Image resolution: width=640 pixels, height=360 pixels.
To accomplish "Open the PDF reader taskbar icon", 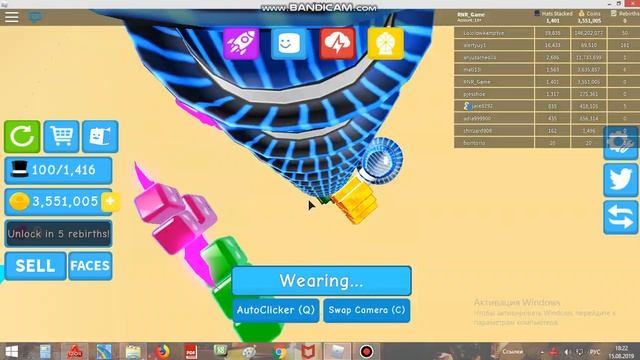I will pyautogui.click(x=191, y=351).
